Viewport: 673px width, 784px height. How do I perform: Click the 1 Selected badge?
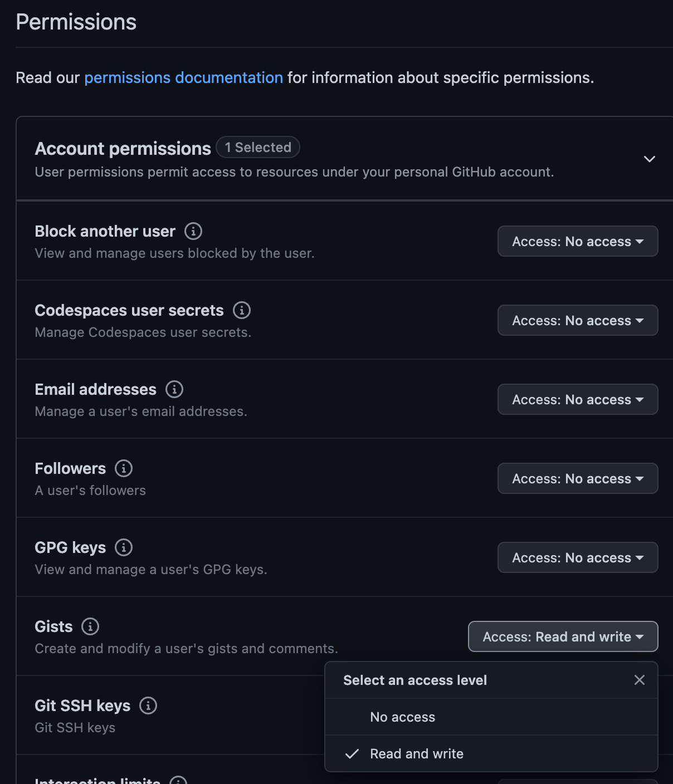257,147
